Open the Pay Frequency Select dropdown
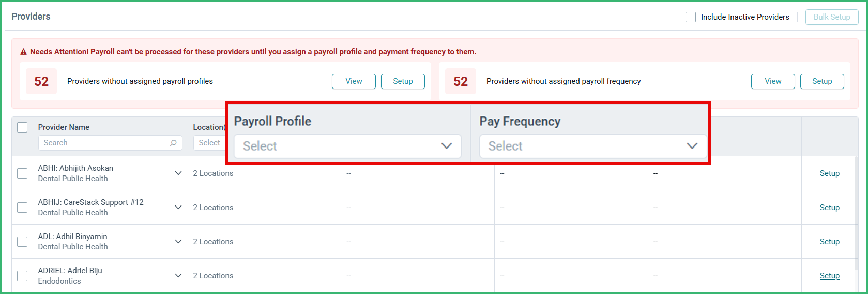The height and width of the screenshot is (294, 868). tap(593, 146)
